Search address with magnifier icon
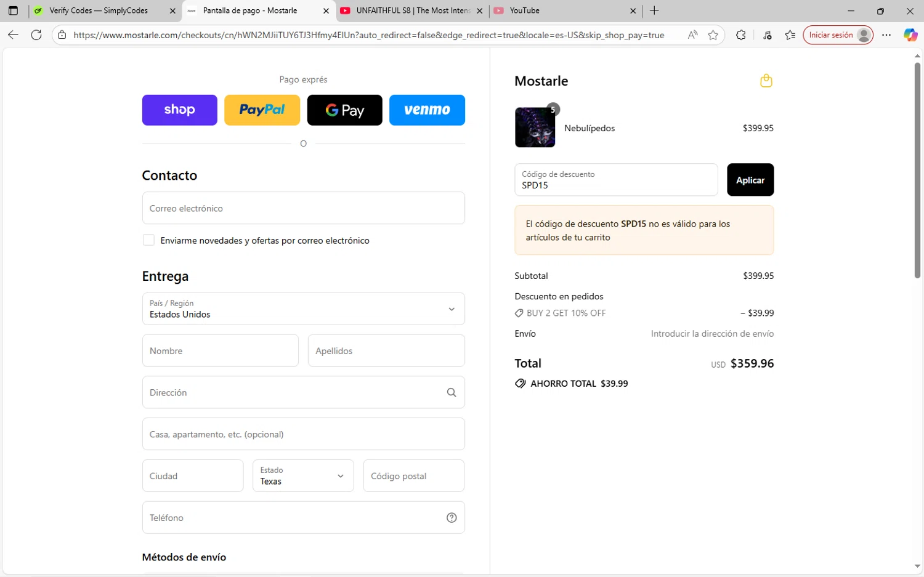 tap(452, 392)
